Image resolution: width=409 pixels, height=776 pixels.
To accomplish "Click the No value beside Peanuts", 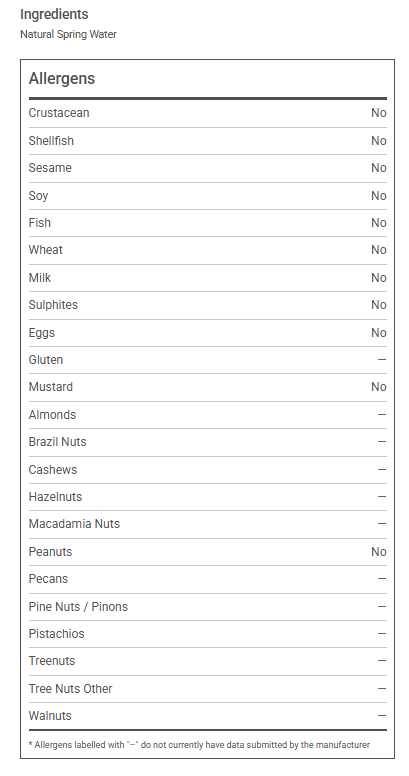I will tap(379, 552).
